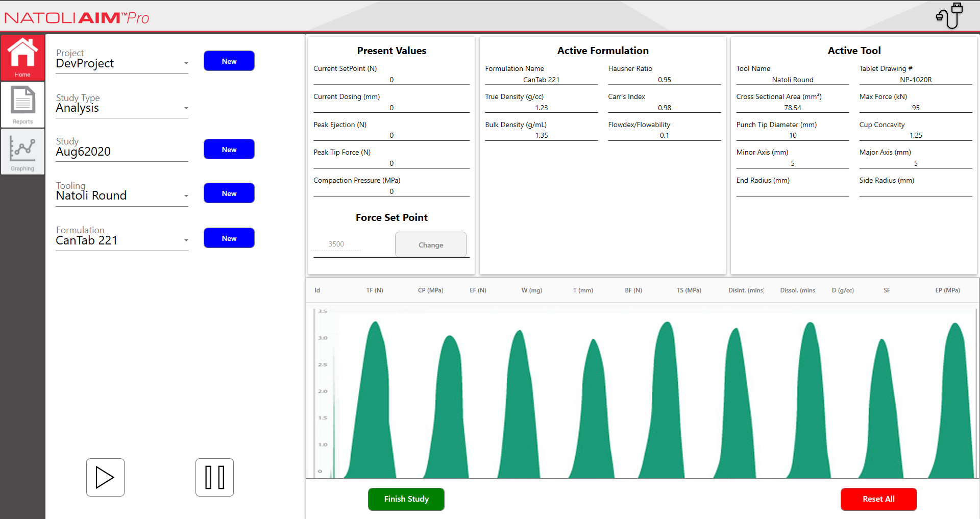Click New button beside Formulation

[x=229, y=238]
